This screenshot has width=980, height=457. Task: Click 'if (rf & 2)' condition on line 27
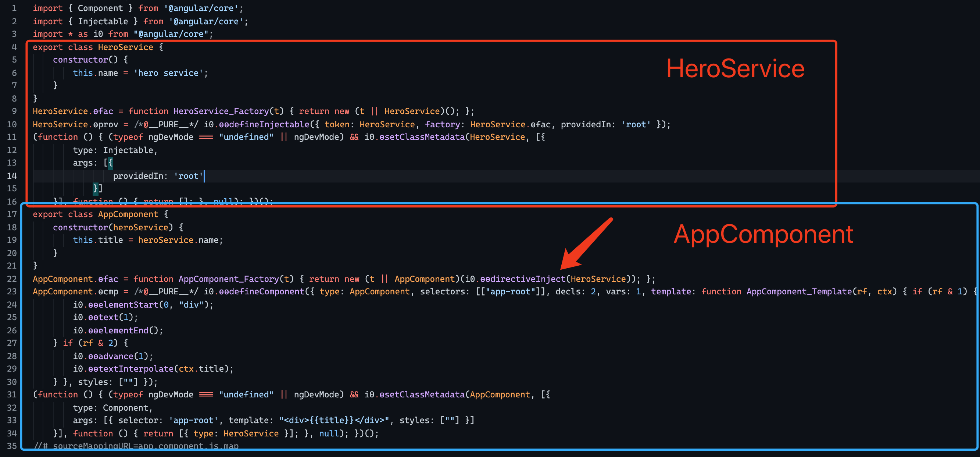(90, 343)
